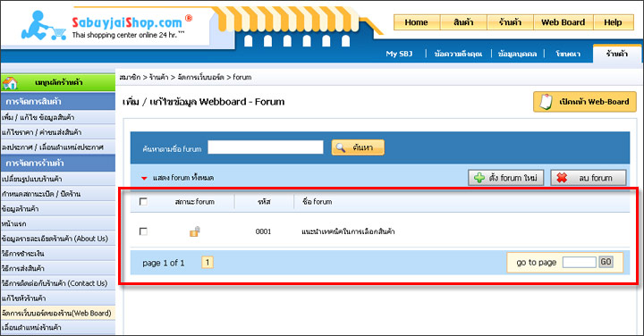Expand the red arrow show all forums

(144, 178)
